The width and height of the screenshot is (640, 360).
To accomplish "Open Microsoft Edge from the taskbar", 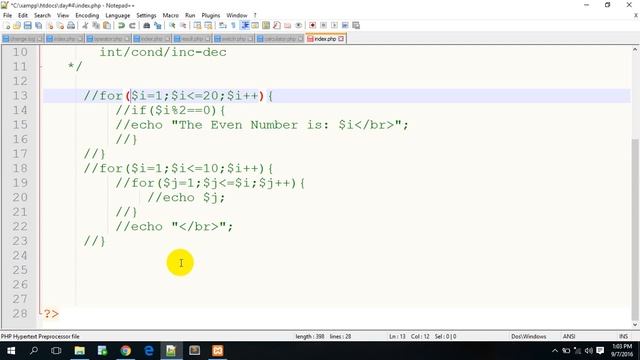I will coord(149,351).
